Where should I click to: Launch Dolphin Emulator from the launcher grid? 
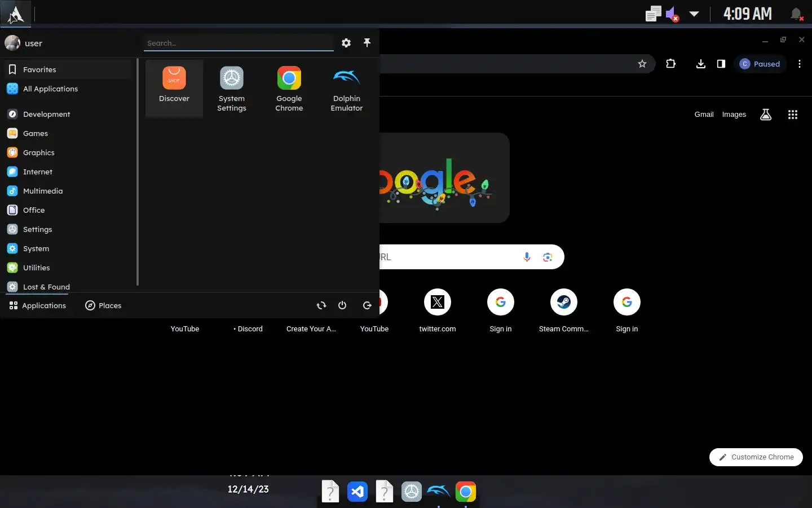point(347,88)
